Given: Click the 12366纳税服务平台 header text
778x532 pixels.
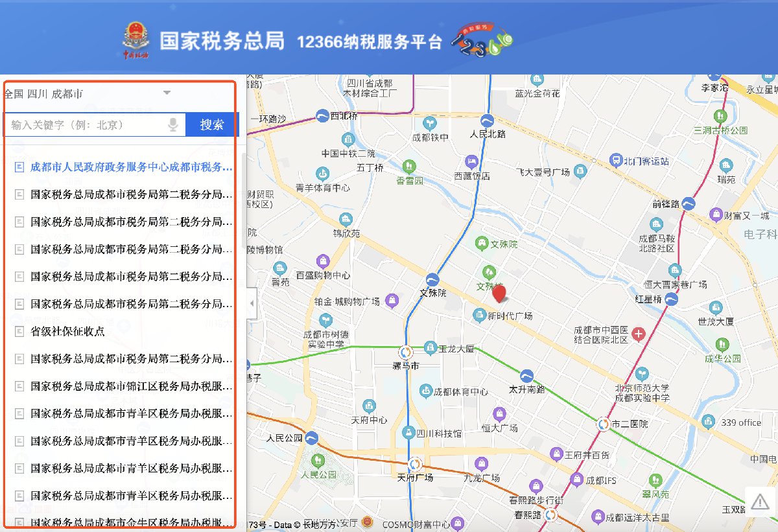Looking at the screenshot, I should (x=369, y=42).
